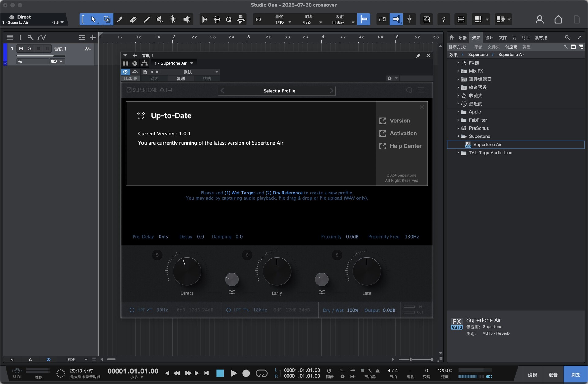The width and height of the screenshot is (588, 384).
Task: Enable the HPF filter radio
Action: pos(132,310)
